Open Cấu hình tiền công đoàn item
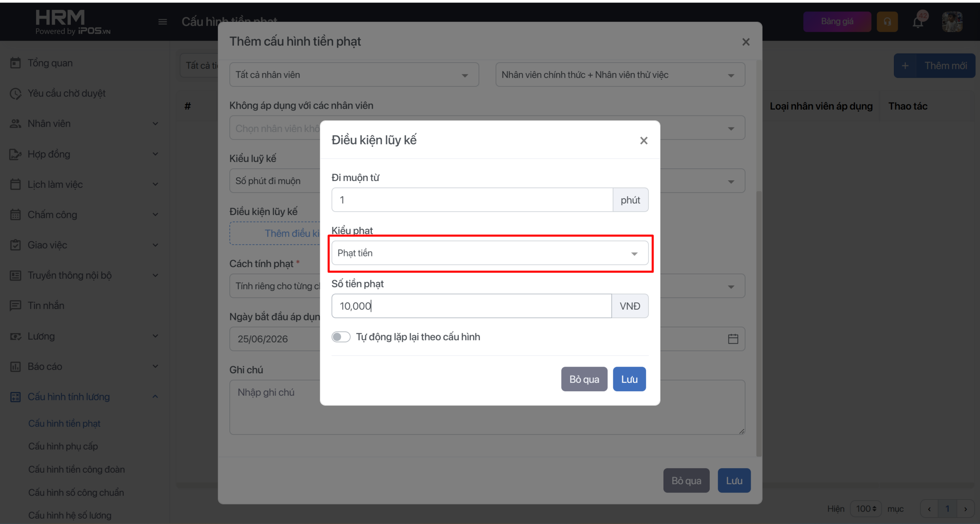Viewport: 980px width, 524px height. [77, 469]
